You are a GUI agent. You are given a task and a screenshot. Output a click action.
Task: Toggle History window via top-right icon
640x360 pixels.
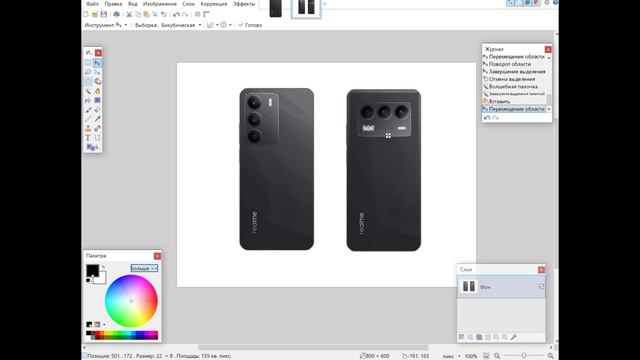point(519,3)
